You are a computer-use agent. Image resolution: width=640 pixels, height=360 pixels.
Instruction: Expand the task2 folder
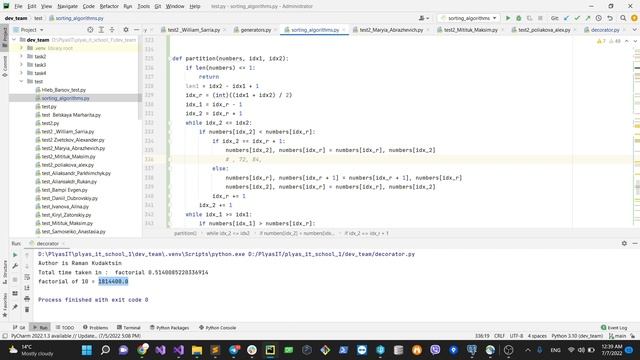(x=21, y=56)
